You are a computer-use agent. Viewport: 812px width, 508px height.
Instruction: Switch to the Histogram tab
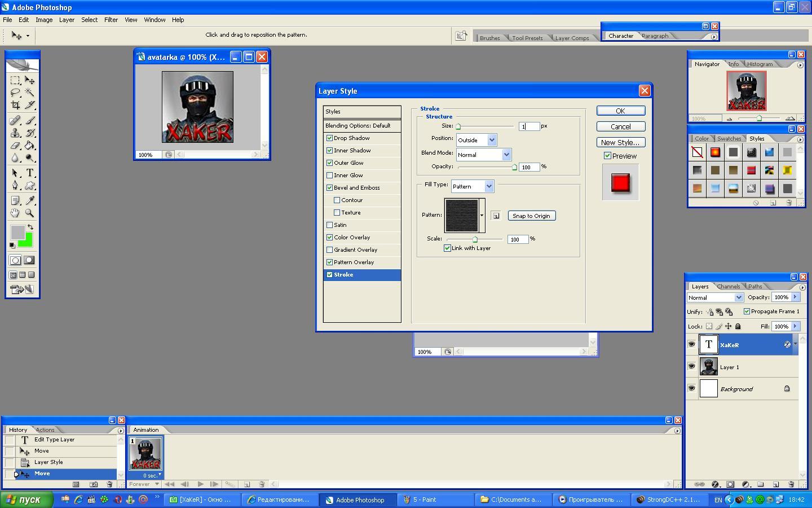(x=760, y=64)
